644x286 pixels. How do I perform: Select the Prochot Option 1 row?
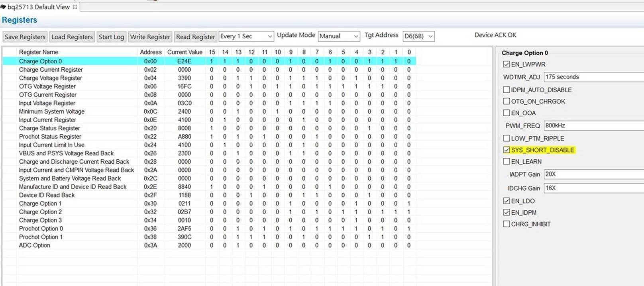[209, 237]
